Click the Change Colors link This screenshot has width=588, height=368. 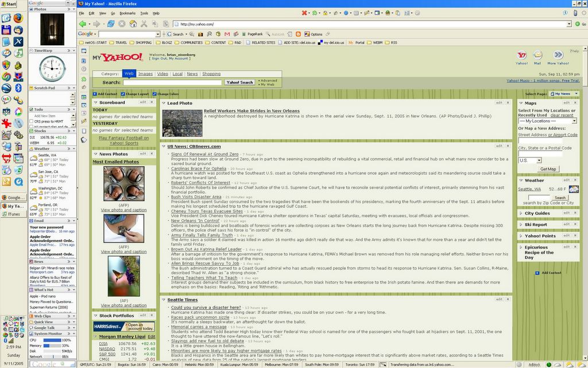(165, 94)
